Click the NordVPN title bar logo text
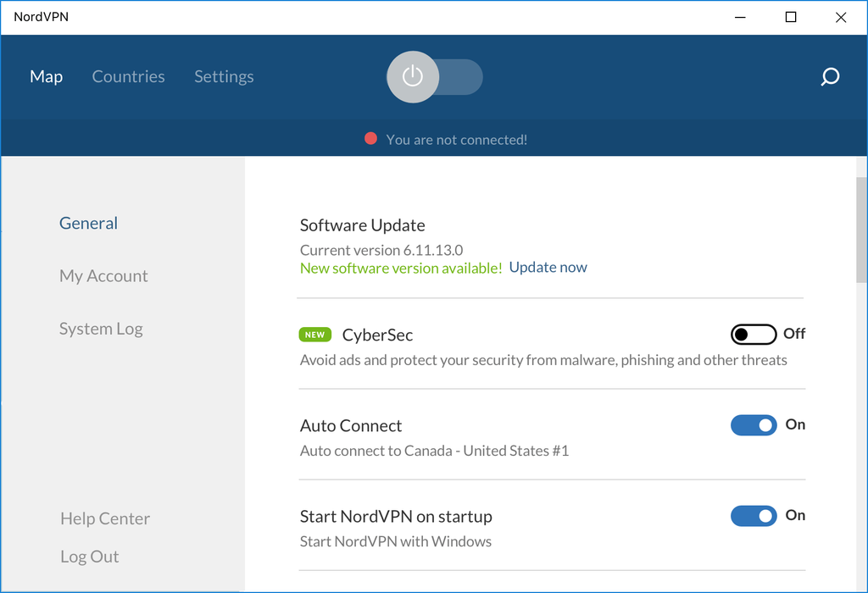Image resolution: width=868 pixels, height=593 pixels. coord(40,16)
